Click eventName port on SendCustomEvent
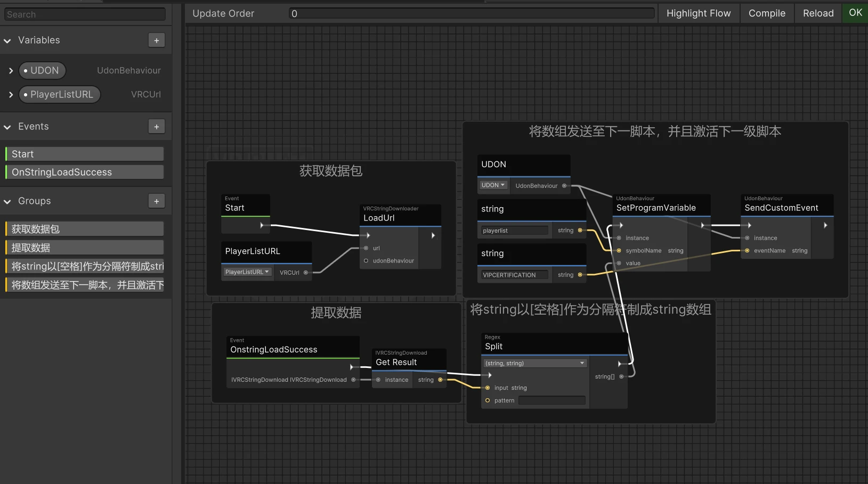This screenshot has height=484, width=868. (747, 251)
